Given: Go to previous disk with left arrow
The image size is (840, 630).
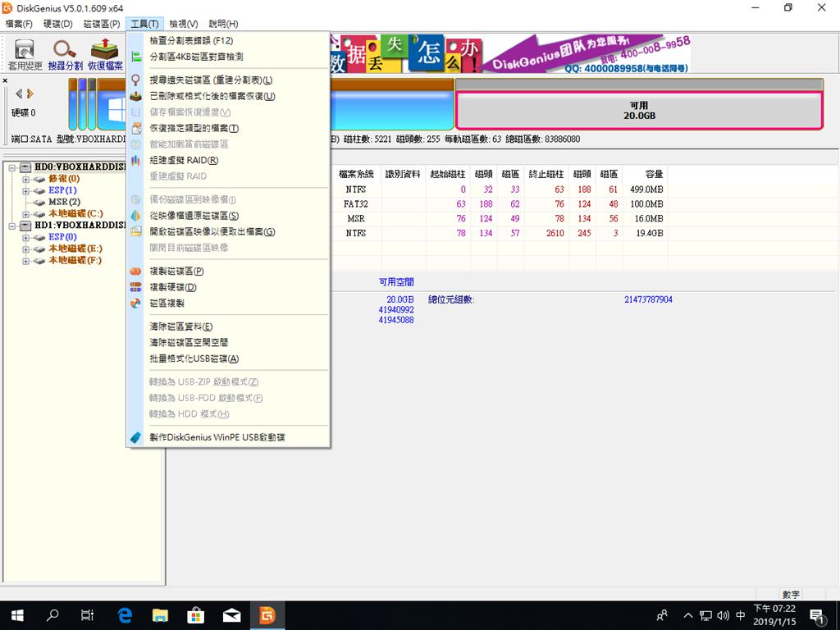Looking at the screenshot, I should [20, 94].
